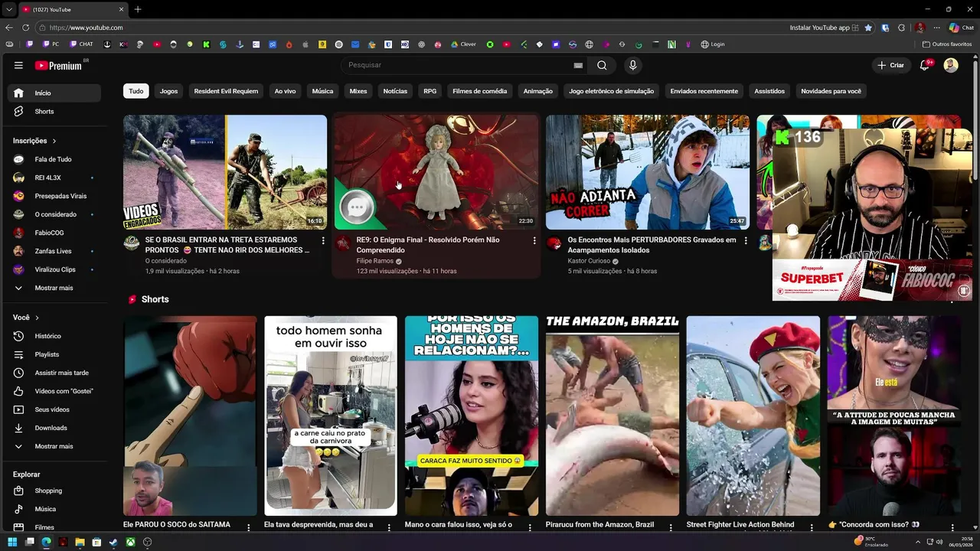Select the Animação filter chip
The height and width of the screenshot is (551, 980).
pos(537,91)
